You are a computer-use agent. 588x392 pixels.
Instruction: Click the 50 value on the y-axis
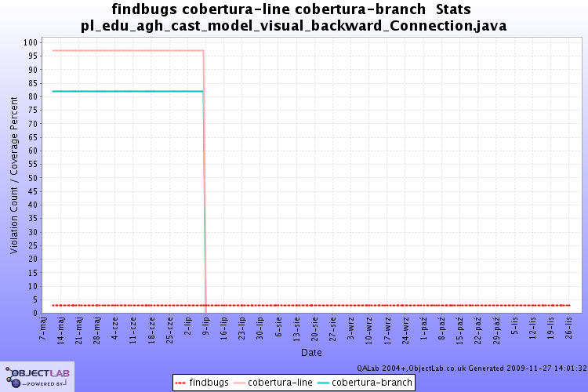pos(33,178)
